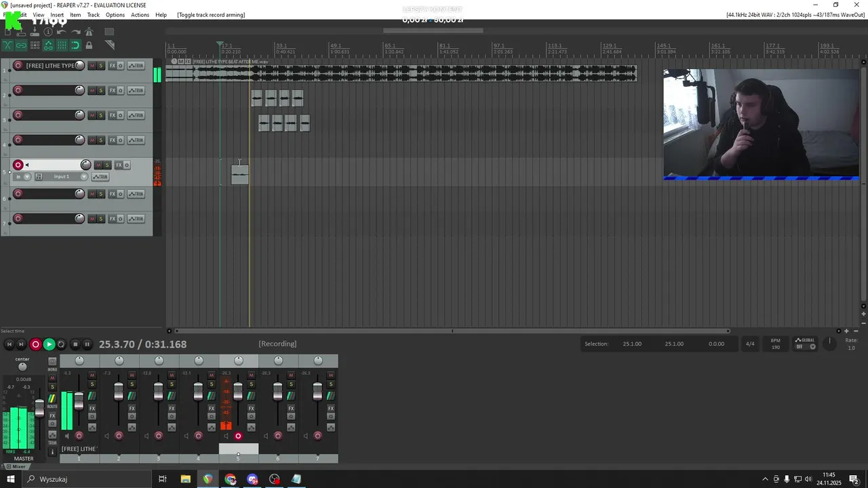Viewport: 868px width, 488px height.
Task: Click the transport Play button
Action: coord(49,344)
